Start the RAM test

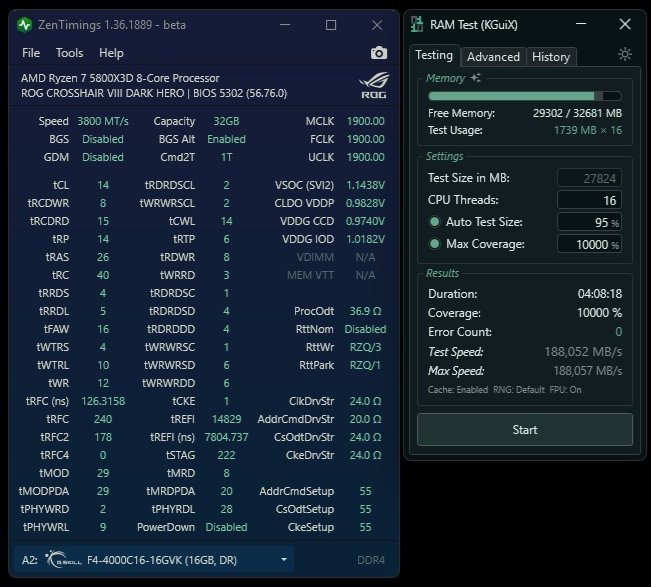click(x=525, y=430)
